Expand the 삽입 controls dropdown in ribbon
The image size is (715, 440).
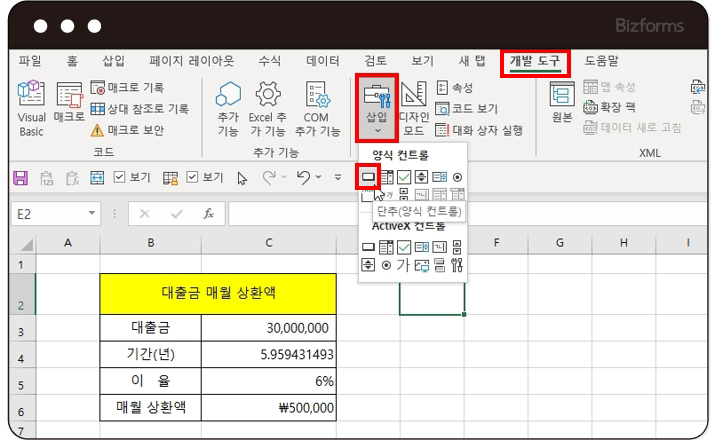tap(377, 109)
